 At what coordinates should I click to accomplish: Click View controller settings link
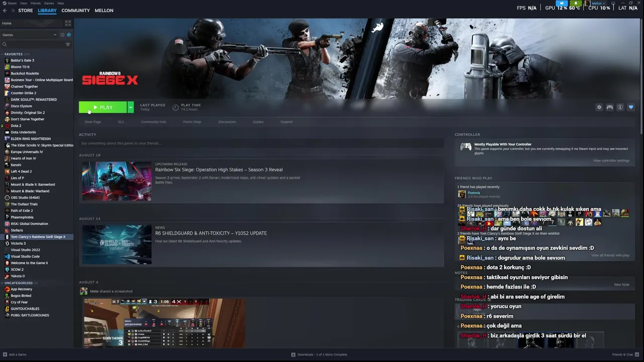pyautogui.click(x=611, y=160)
